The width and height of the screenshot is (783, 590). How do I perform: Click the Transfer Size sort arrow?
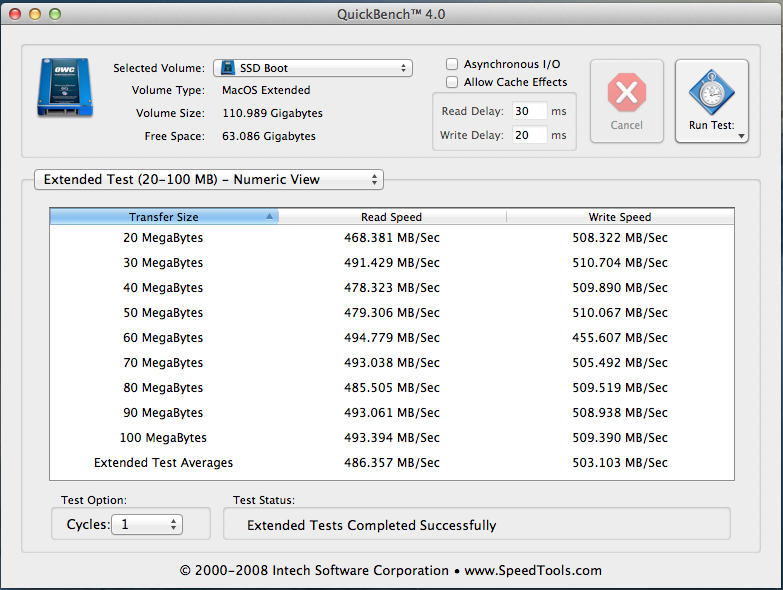(x=269, y=217)
